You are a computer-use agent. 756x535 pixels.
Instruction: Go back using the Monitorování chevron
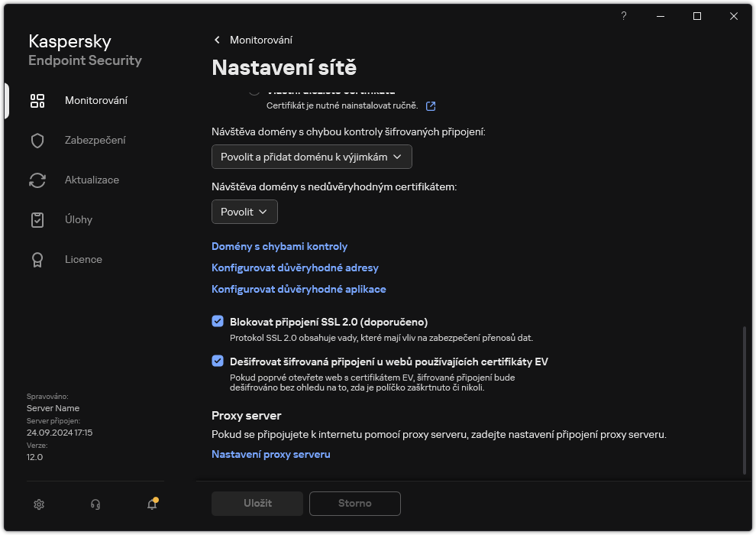pos(216,40)
